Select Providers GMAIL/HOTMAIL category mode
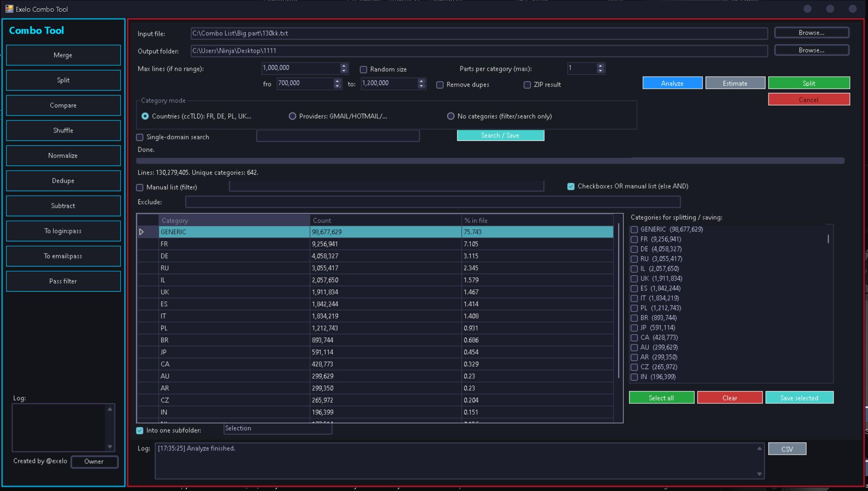 (x=292, y=116)
